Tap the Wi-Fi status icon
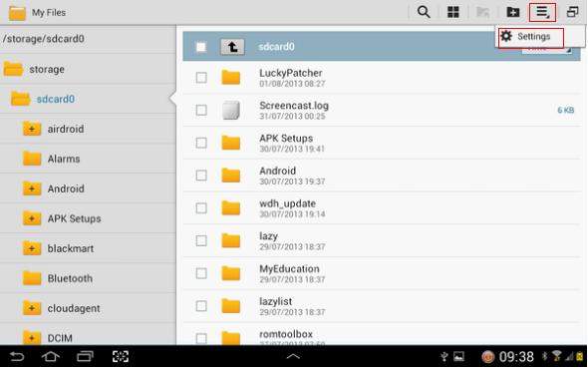The width and height of the screenshot is (588, 368). pos(557,356)
